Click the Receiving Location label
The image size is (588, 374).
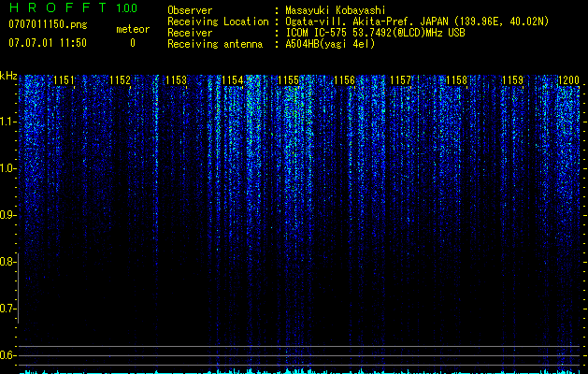(218, 22)
